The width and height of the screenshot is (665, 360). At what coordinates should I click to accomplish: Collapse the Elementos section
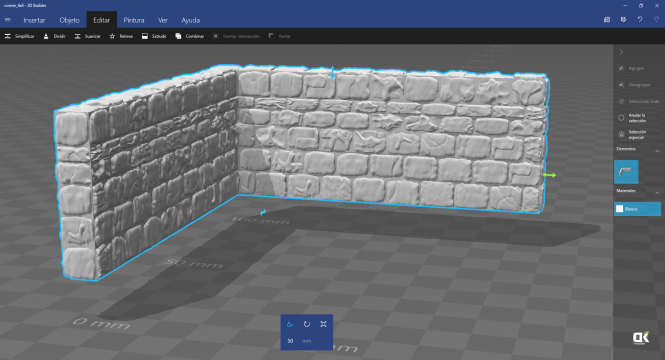click(x=657, y=151)
